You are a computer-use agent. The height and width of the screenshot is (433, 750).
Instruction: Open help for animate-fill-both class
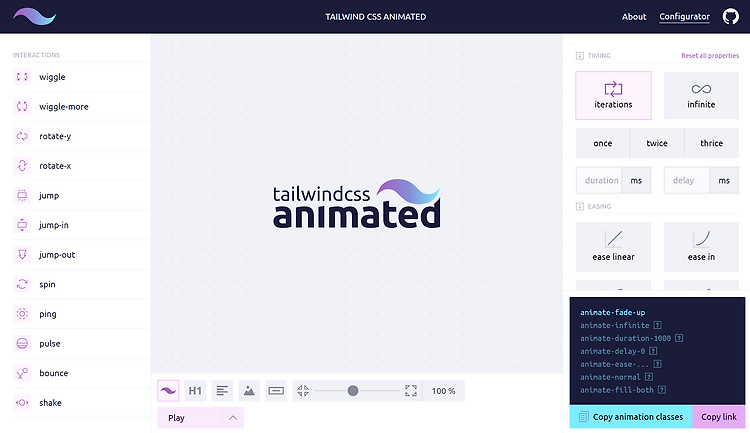(662, 390)
